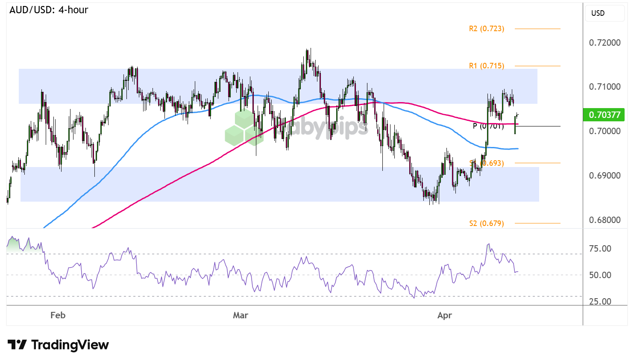Image resolution: width=634 pixels, height=364 pixels.
Task: Open the USD currency selector
Action: pyautogui.click(x=604, y=13)
